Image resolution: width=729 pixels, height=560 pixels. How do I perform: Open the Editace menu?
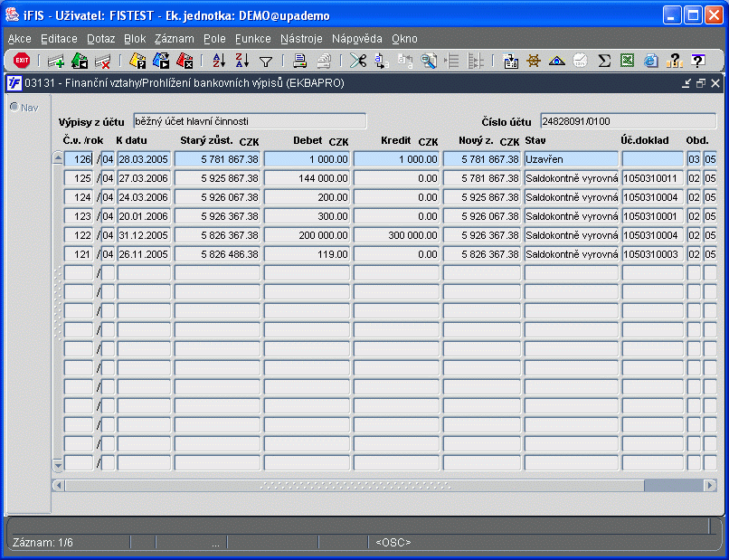(x=59, y=39)
